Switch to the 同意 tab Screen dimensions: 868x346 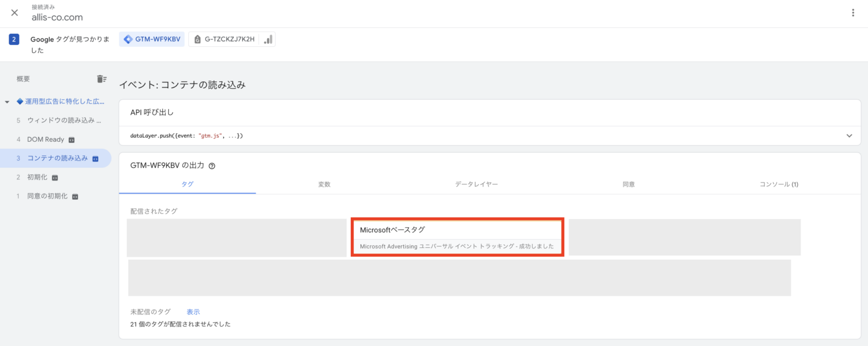point(628,184)
